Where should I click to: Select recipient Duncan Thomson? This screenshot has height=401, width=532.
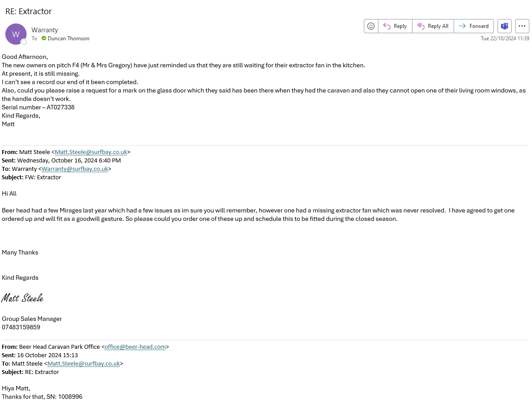[69, 39]
